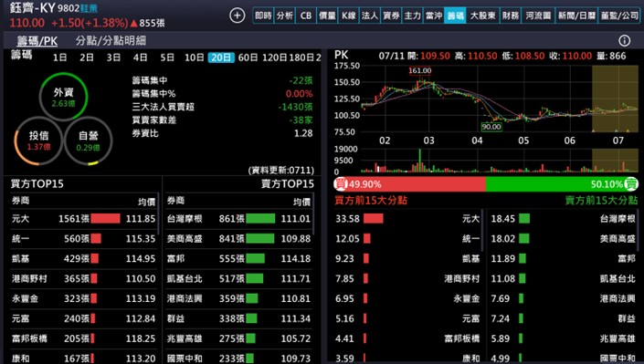Select the 1日 period

[60, 57]
